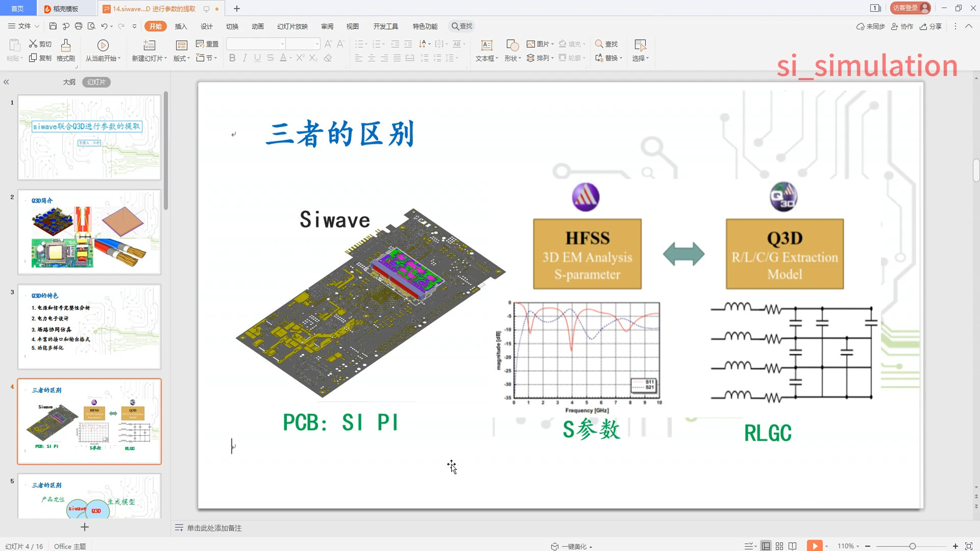Toggle Underline formatting

pyautogui.click(x=257, y=58)
